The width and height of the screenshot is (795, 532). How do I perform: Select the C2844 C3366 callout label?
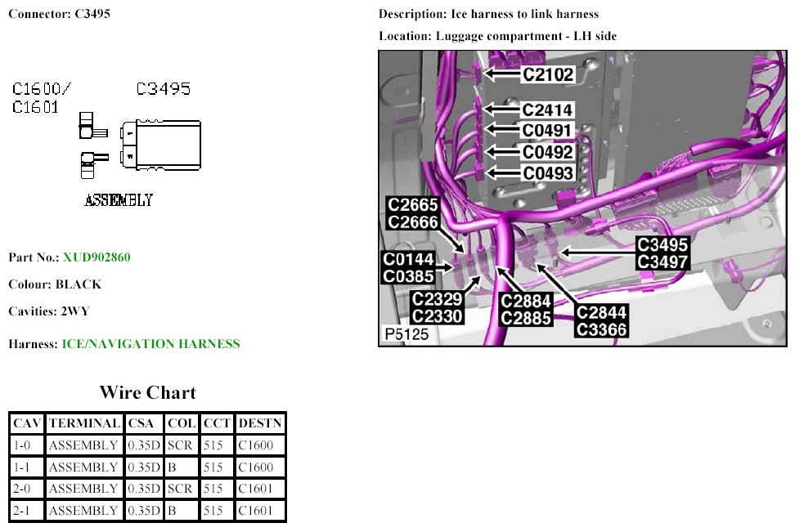601,320
